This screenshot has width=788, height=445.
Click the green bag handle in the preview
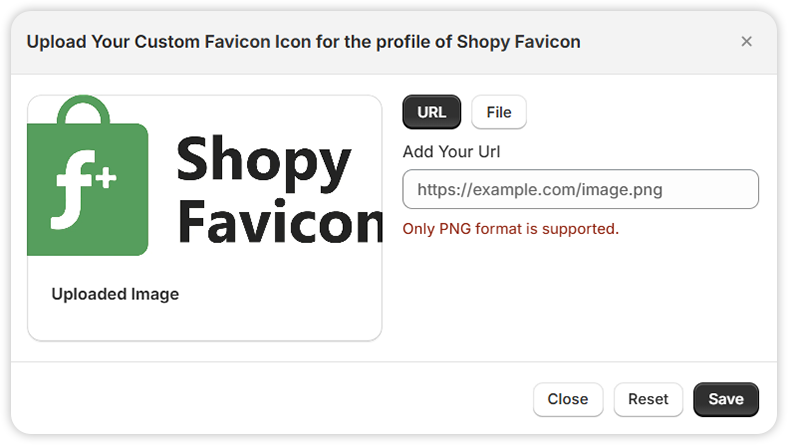[83, 110]
